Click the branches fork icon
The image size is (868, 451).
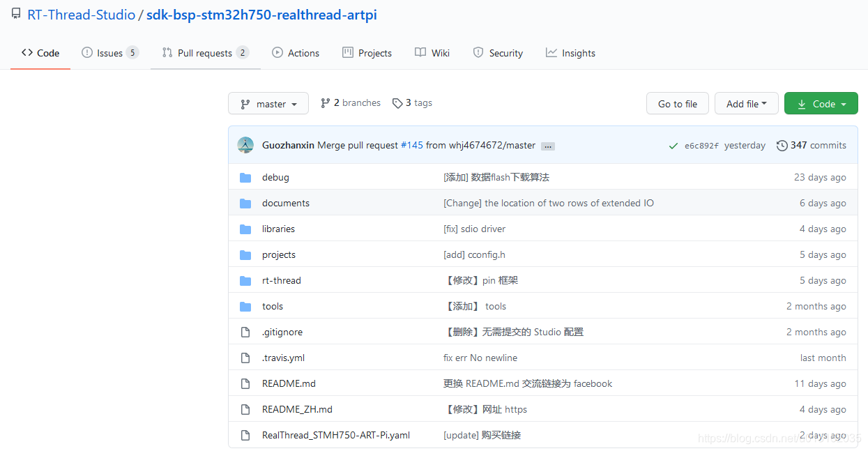point(325,103)
